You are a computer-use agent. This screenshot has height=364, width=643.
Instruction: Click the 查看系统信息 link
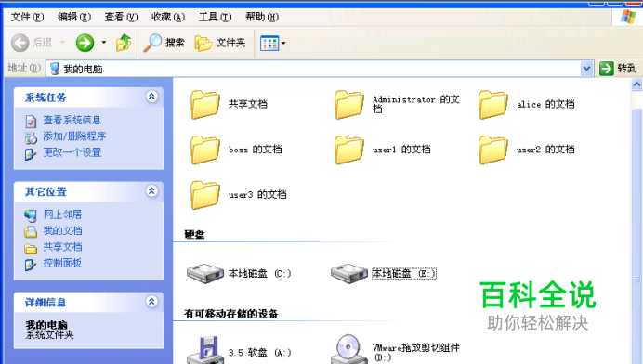pyautogui.click(x=72, y=120)
